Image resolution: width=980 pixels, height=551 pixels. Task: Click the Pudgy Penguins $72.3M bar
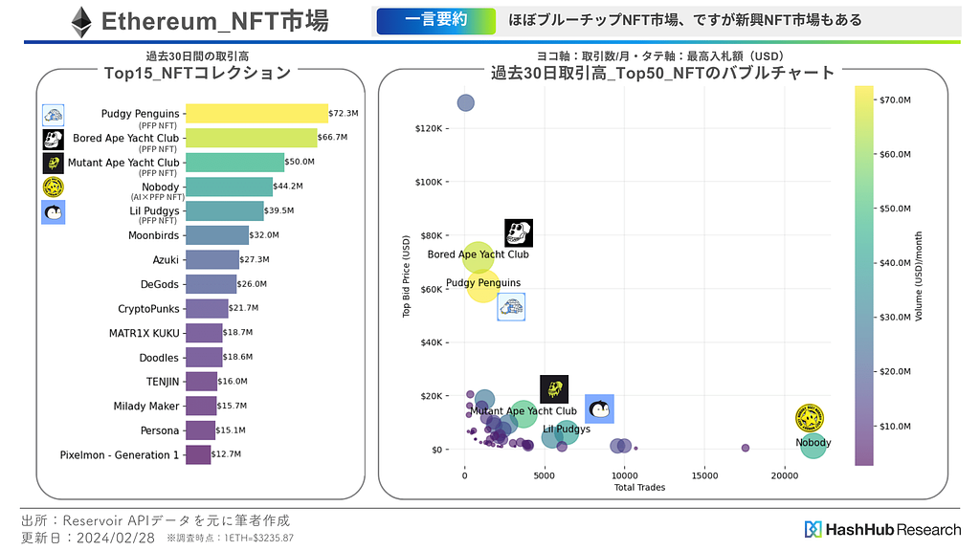click(x=256, y=114)
